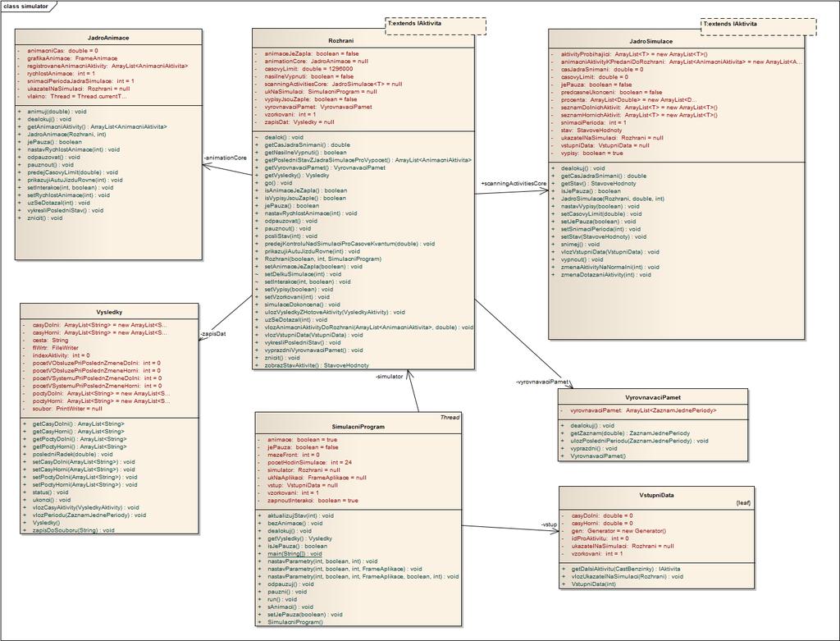
Task: Select method 'posledniRadek(double) : void'
Action: 72,455
